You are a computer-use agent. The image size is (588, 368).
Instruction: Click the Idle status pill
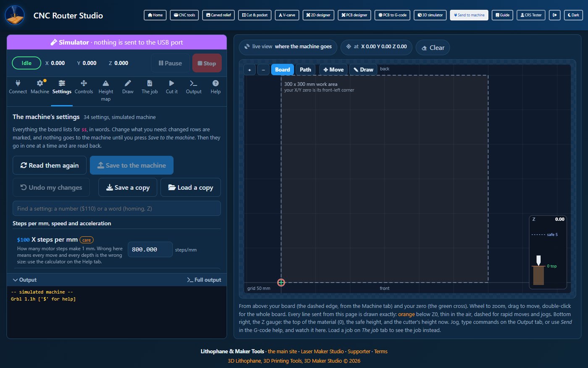pos(26,63)
